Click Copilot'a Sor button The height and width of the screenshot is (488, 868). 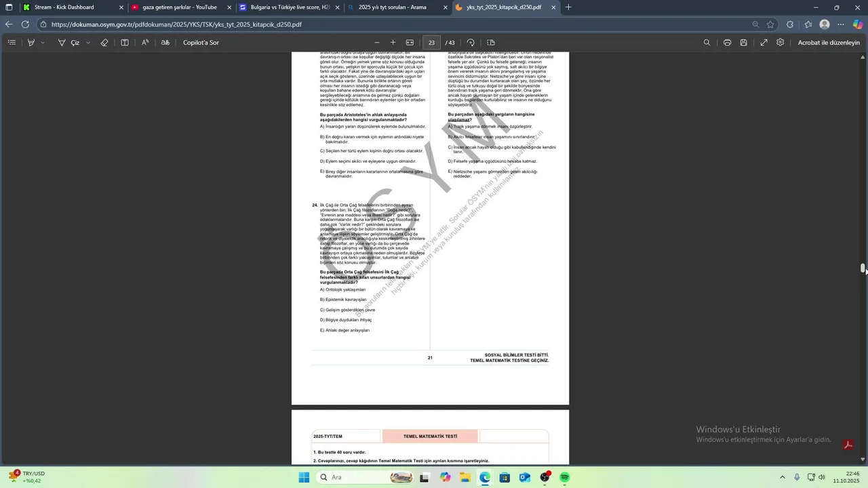click(x=201, y=43)
